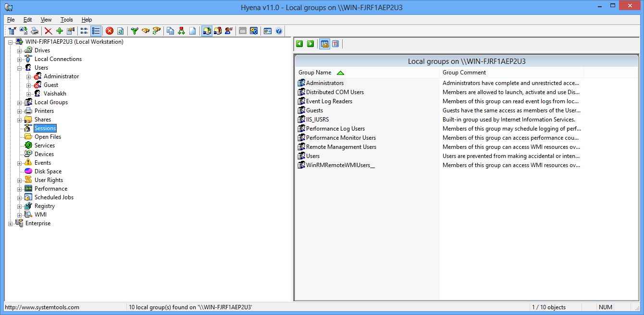Click the red X delete icon
The width and height of the screenshot is (644, 315).
(x=48, y=31)
